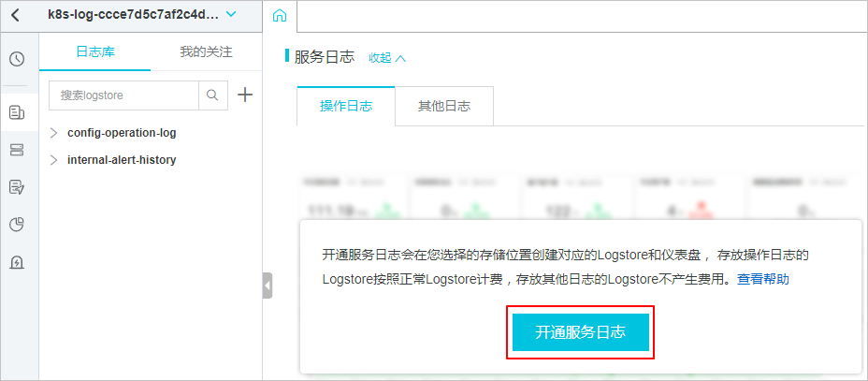Click the 开通服务日志 button

point(580,332)
